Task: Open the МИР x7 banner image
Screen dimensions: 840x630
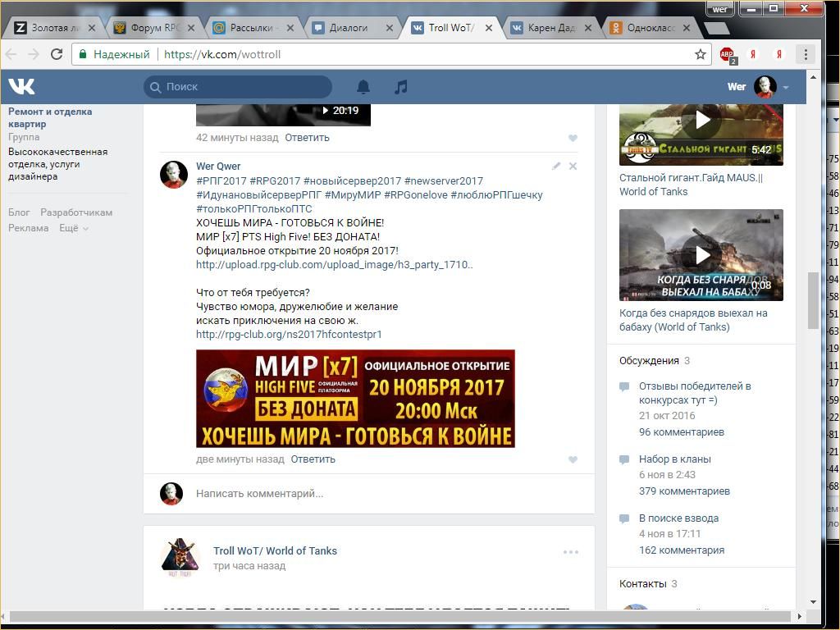Action: tap(355, 399)
